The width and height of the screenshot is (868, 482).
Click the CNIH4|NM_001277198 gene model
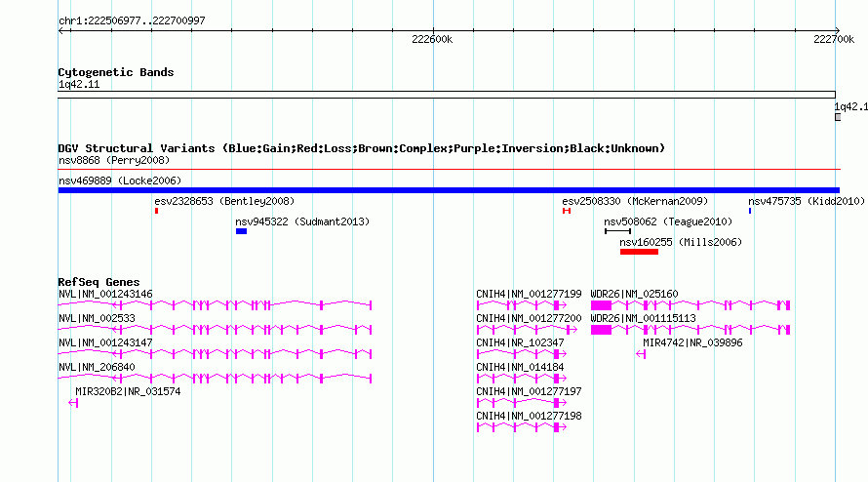pos(522,426)
